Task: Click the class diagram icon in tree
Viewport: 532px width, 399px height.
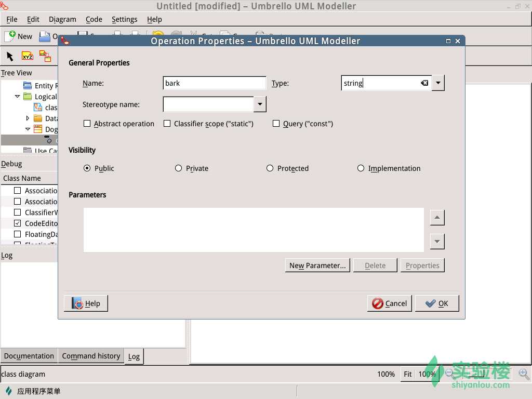Action: [x=38, y=107]
